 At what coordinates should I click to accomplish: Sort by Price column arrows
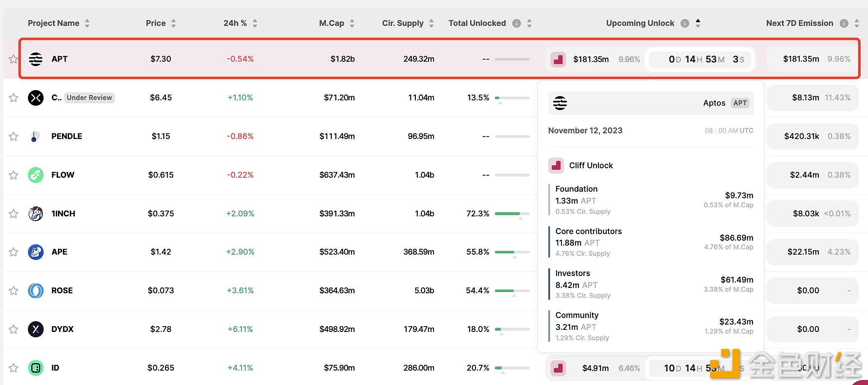[x=174, y=23]
